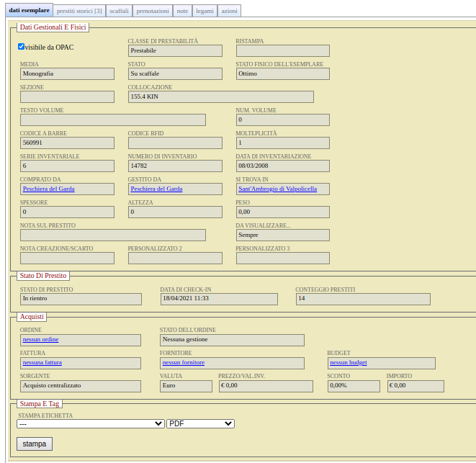Follow the 'Sant'Ambrogio di Valpolicella' link

coord(277,189)
